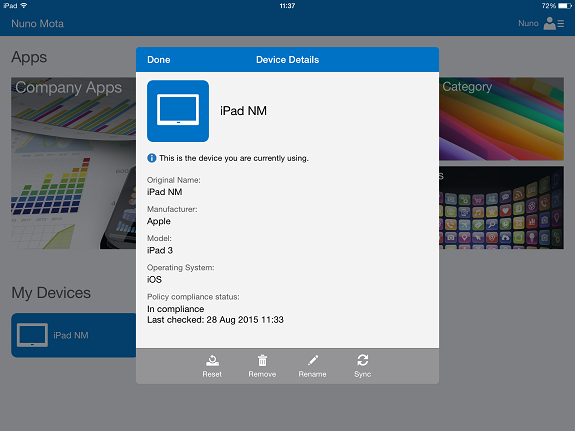Tap the large iPad NM device icon

(x=178, y=111)
